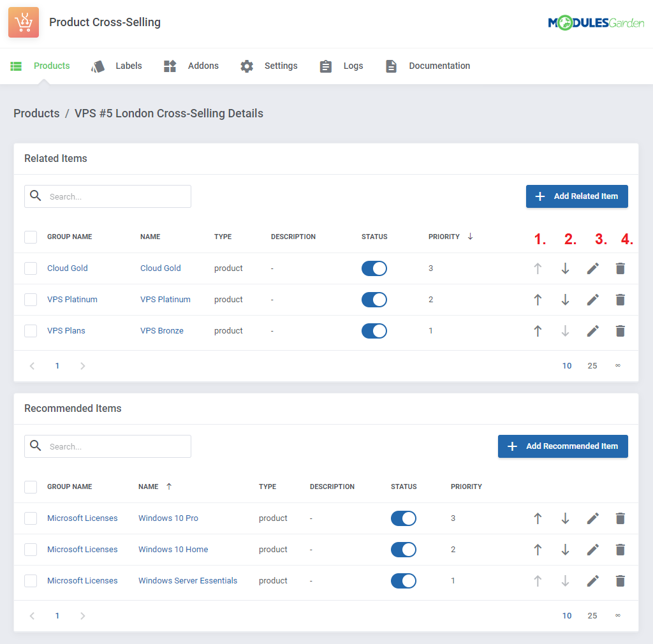653x644 pixels.
Task: Move Cloud Gold row down
Action: pyautogui.click(x=565, y=268)
